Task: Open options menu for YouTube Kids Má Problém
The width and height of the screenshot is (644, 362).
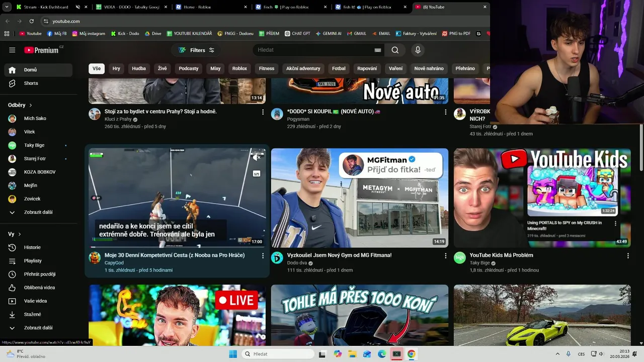Action: click(x=628, y=255)
